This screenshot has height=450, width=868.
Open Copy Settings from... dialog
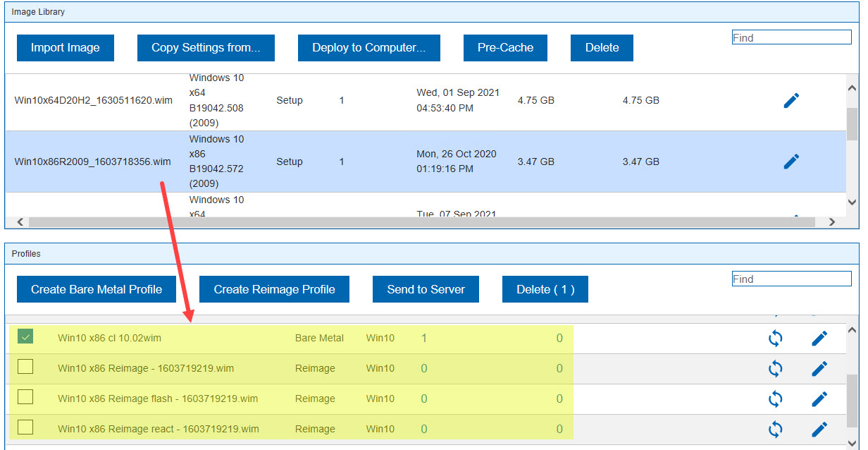click(206, 48)
